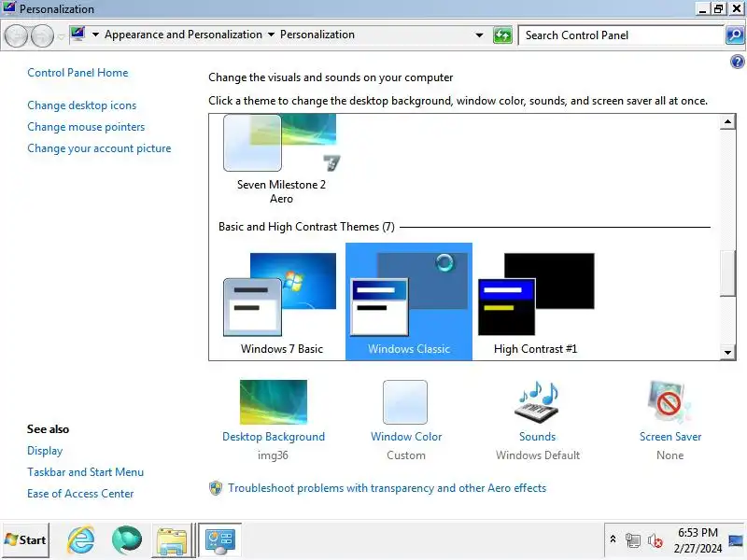
Task: Select the Windows 7 Basic theme
Action: (282, 301)
